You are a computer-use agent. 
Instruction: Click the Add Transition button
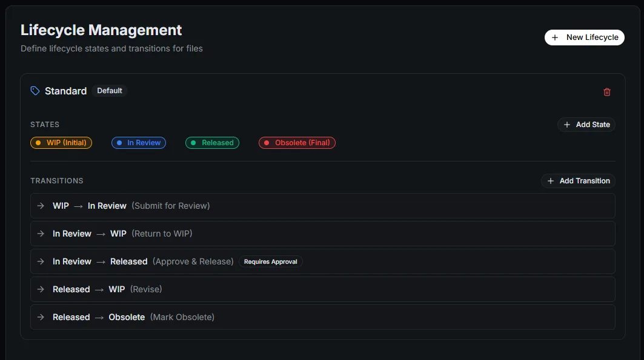tap(578, 181)
